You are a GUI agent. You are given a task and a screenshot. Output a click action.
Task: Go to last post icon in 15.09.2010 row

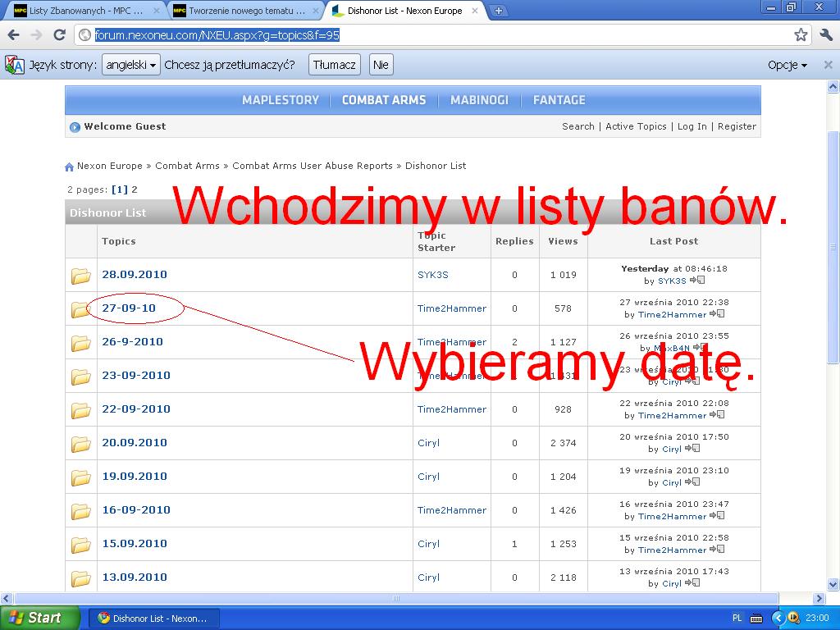pyautogui.click(x=717, y=549)
